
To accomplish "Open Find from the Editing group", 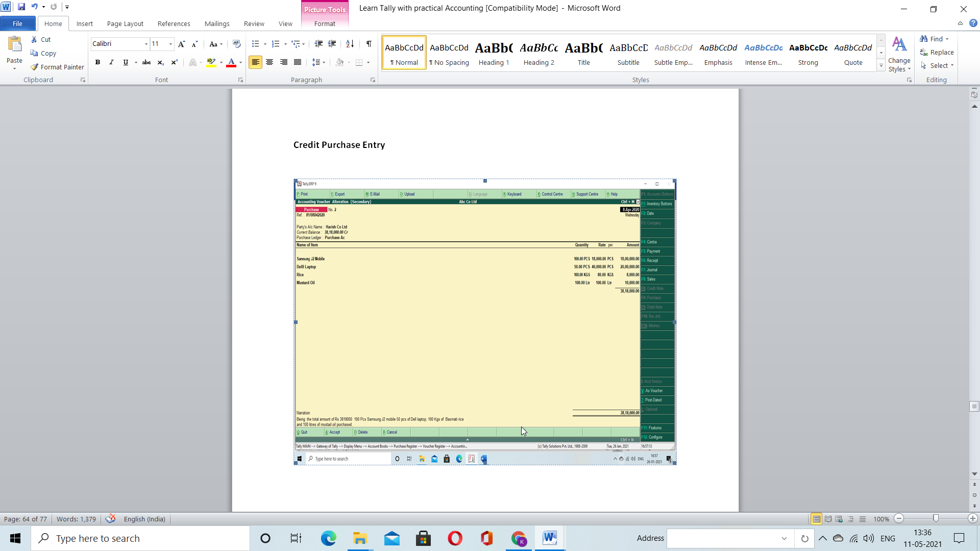I will 936,39.
